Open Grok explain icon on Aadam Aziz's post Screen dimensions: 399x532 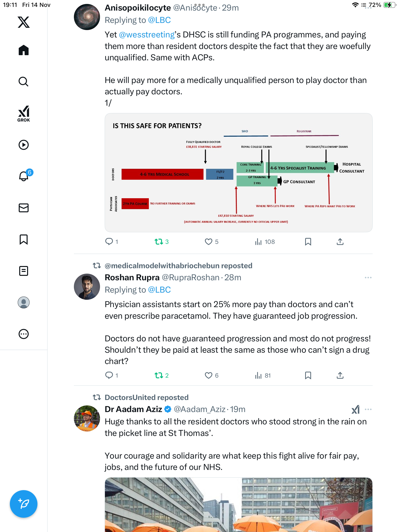pos(355,409)
